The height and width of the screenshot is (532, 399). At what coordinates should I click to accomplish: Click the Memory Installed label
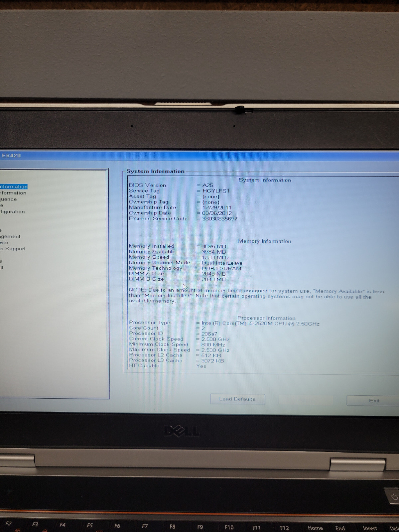click(x=152, y=246)
